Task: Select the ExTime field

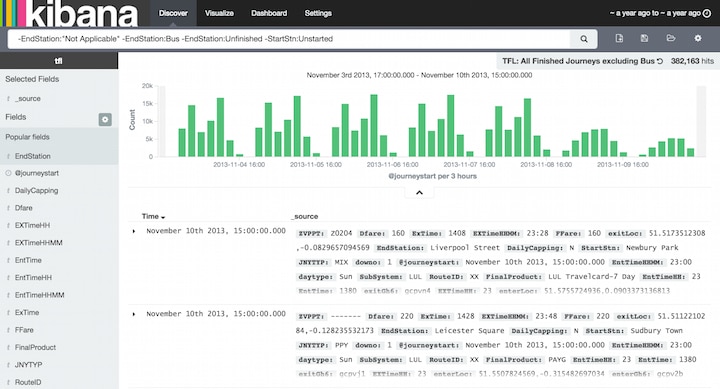Action: pyautogui.click(x=27, y=313)
